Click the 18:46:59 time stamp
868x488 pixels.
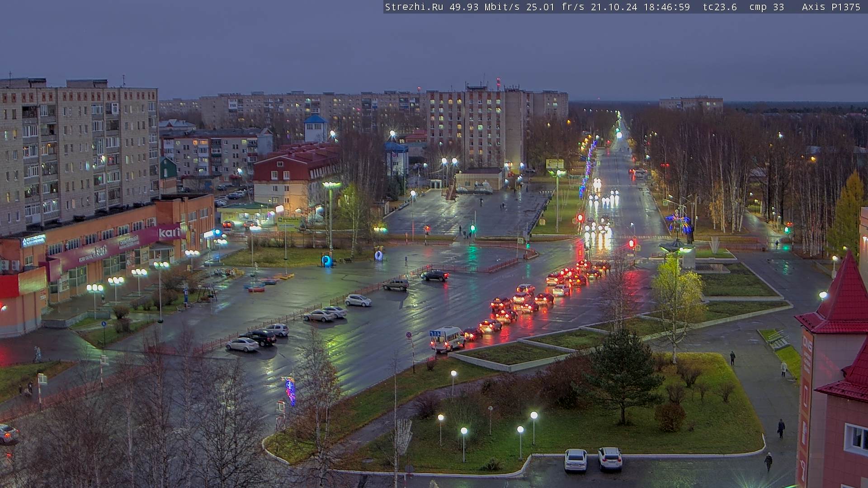pyautogui.click(x=667, y=7)
